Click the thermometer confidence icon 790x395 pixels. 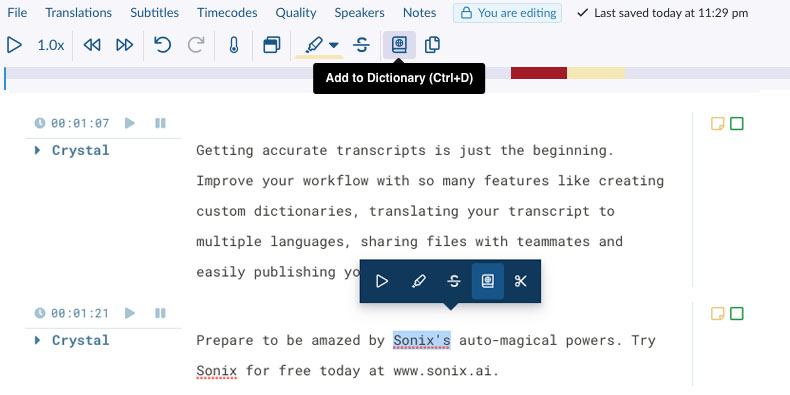tap(233, 45)
